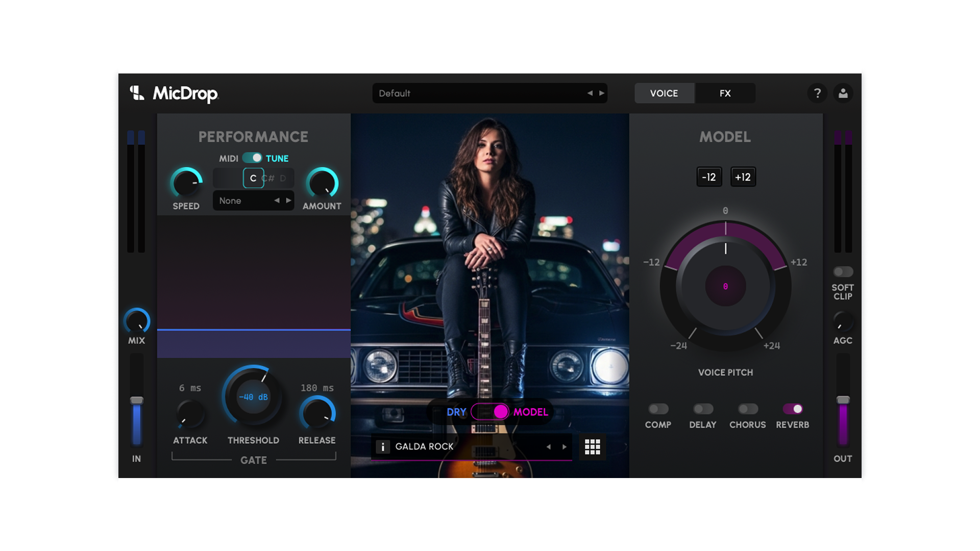Click the forward arrow on the scale selector
This screenshot has height=551, width=980.
(288, 201)
